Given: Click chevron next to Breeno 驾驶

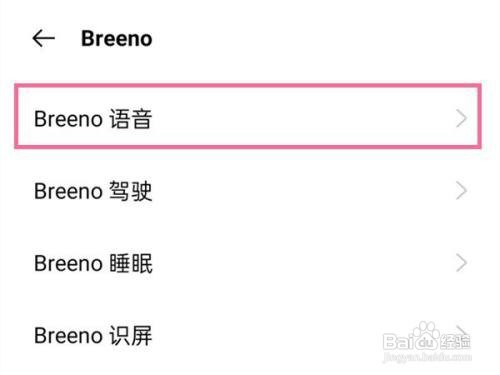Looking at the screenshot, I should [x=461, y=191].
